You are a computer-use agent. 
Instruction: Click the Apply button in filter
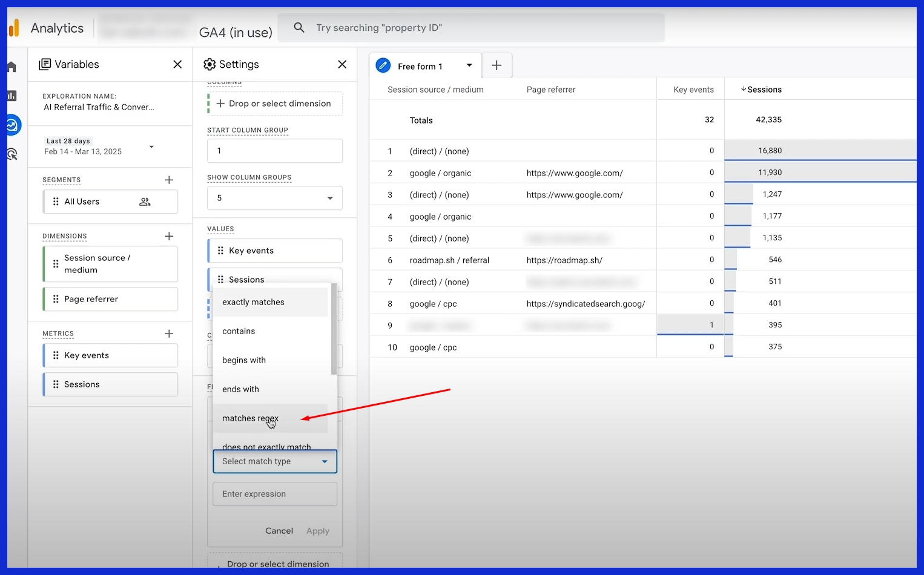[x=318, y=531]
